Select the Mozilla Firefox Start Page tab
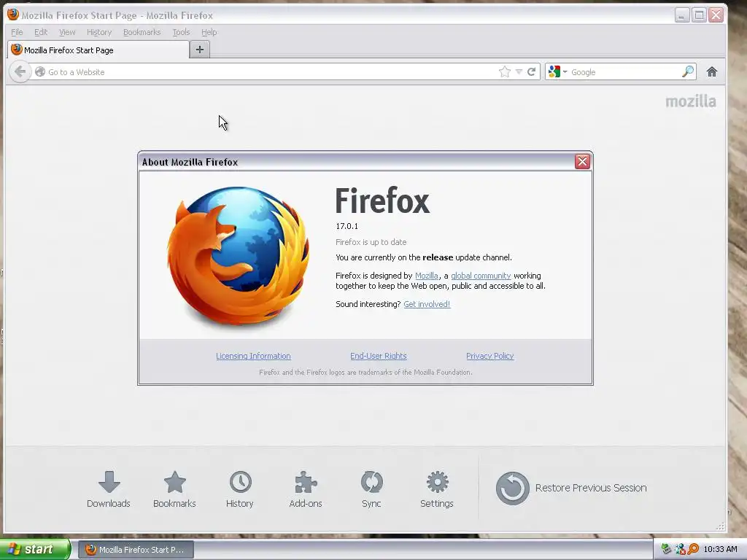Image resolution: width=747 pixels, height=560 pixels. [98, 50]
